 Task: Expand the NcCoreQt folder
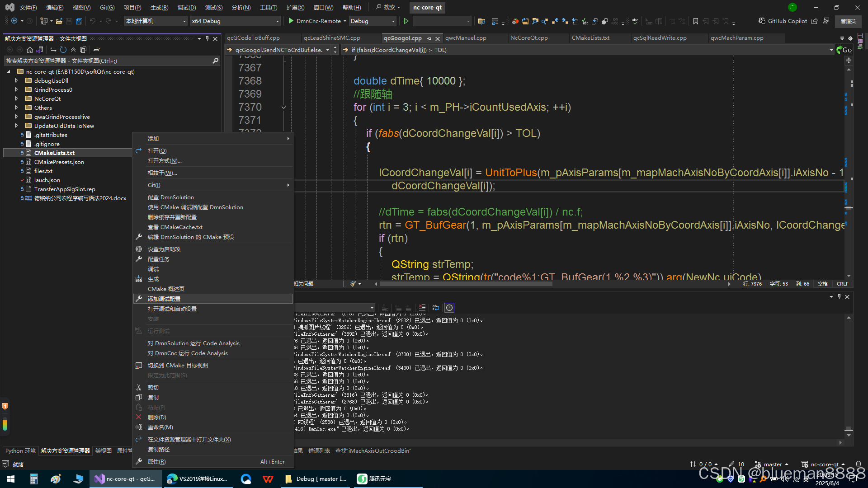point(17,99)
